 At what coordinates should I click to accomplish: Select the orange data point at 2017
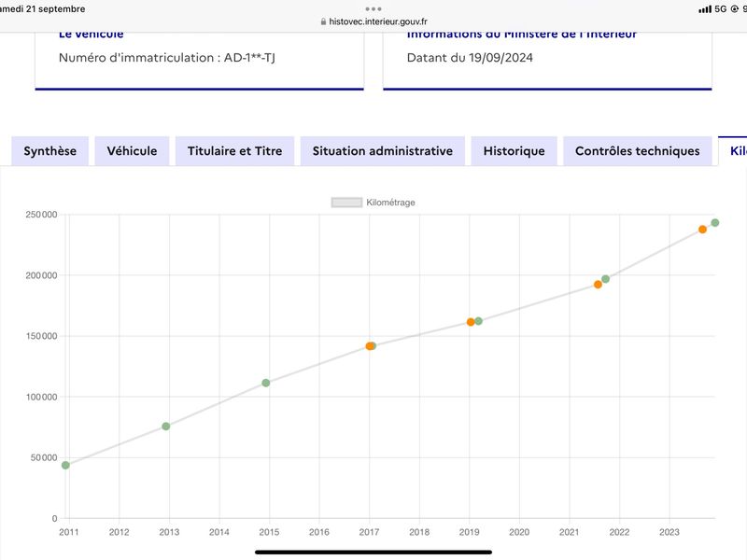[369, 346]
